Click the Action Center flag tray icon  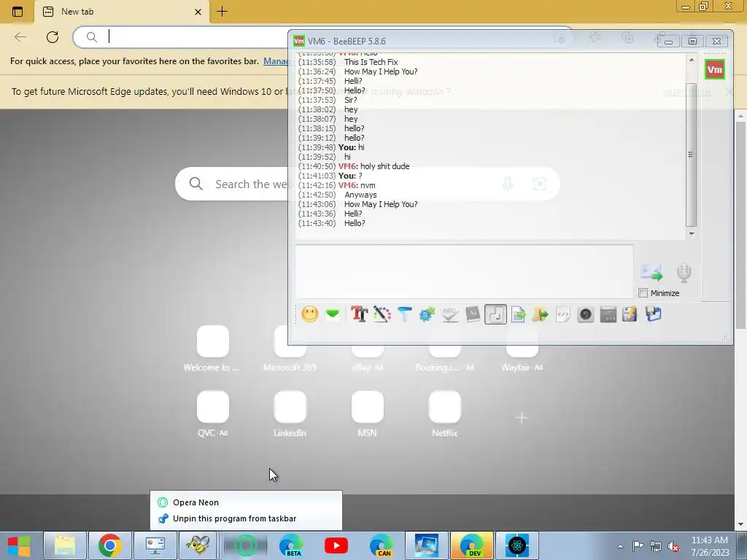pyautogui.click(x=638, y=546)
